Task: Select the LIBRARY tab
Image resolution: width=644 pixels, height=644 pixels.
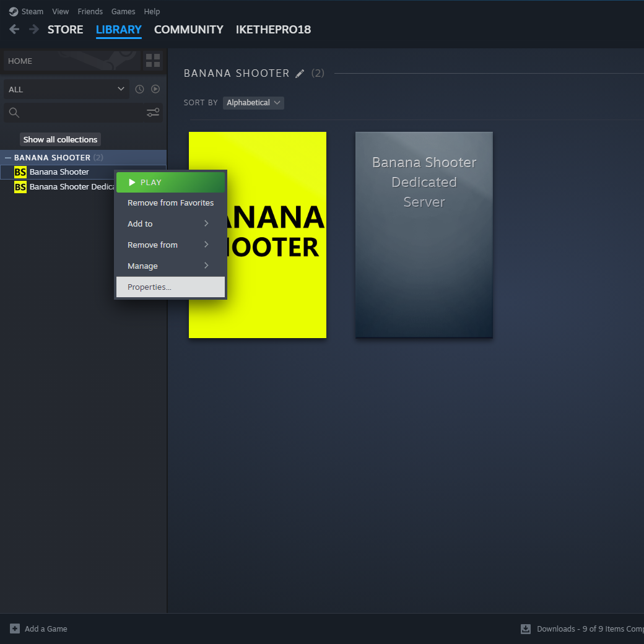Action: [119, 30]
